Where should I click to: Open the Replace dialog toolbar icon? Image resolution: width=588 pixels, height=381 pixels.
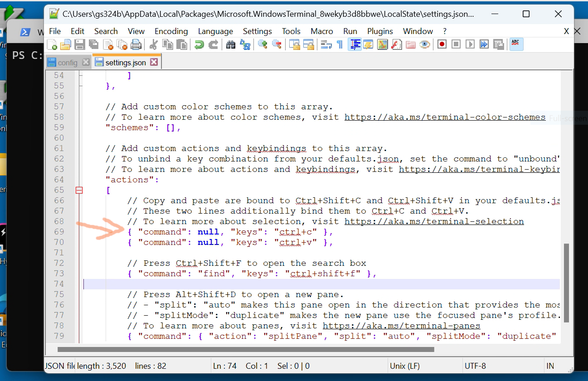click(245, 44)
